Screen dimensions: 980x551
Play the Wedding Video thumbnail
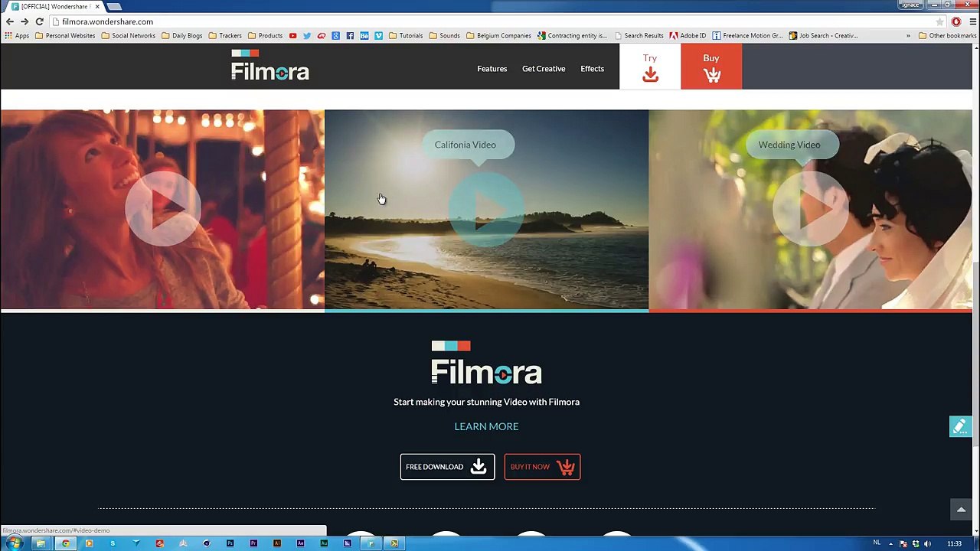[x=810, y=208]
